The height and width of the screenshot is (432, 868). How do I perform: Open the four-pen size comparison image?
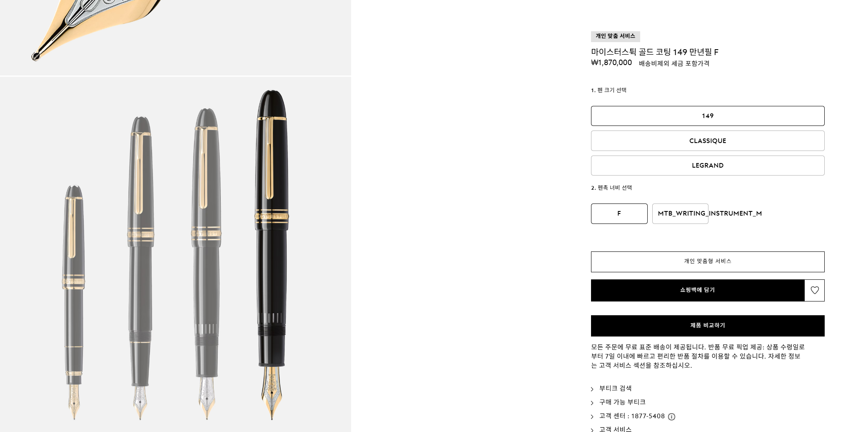click(175, 254)
